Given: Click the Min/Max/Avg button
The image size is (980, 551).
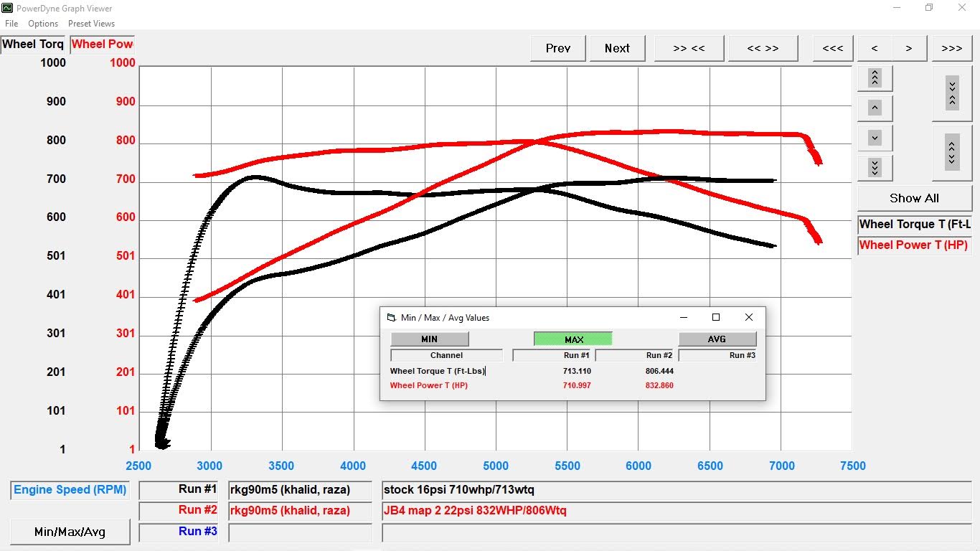Looking at the screenshot, I should [69, 532].
